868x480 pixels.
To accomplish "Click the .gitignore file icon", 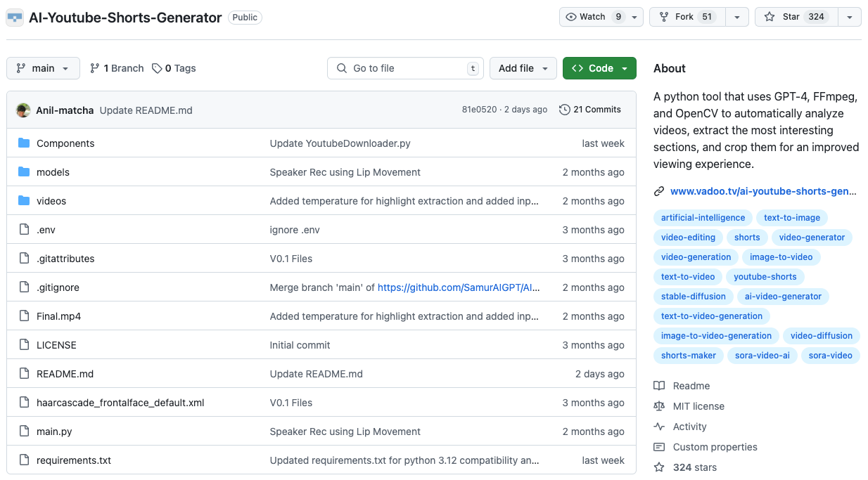I will click(x=24, y=287).
